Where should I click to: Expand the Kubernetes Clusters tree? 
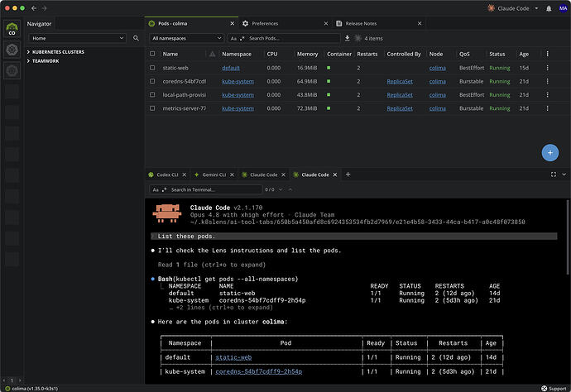tap(28, 52)
